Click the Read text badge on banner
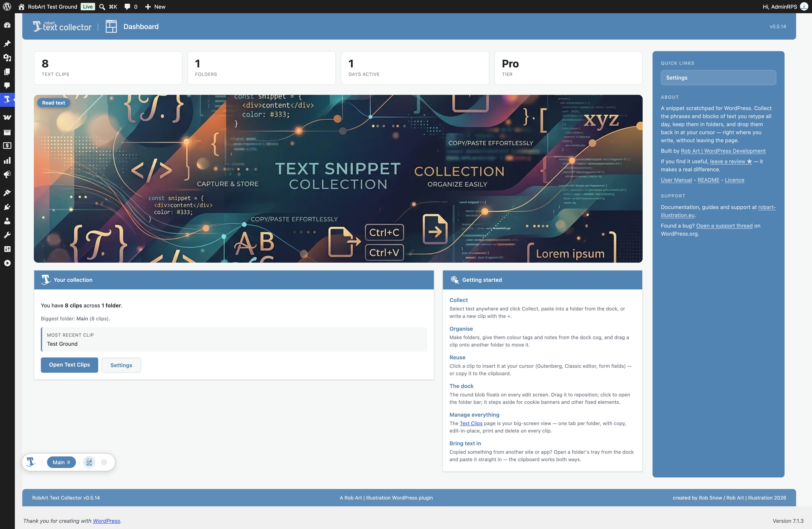812x529 pixels. (x=53, y=103)
